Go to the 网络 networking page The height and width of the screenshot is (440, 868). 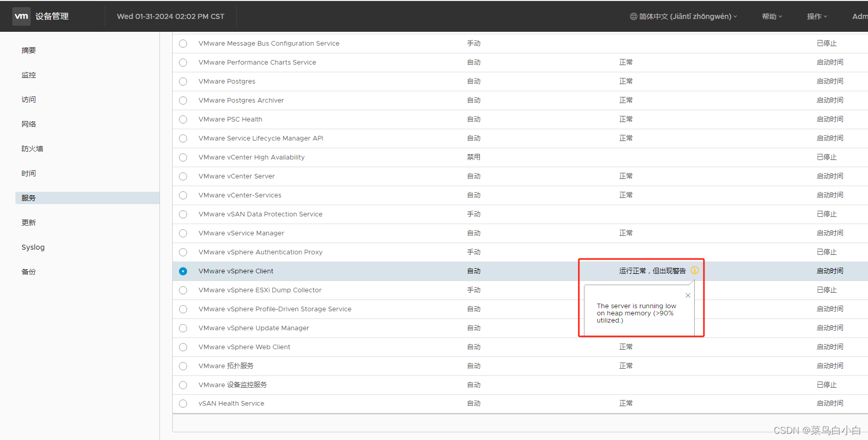[29, 124]
